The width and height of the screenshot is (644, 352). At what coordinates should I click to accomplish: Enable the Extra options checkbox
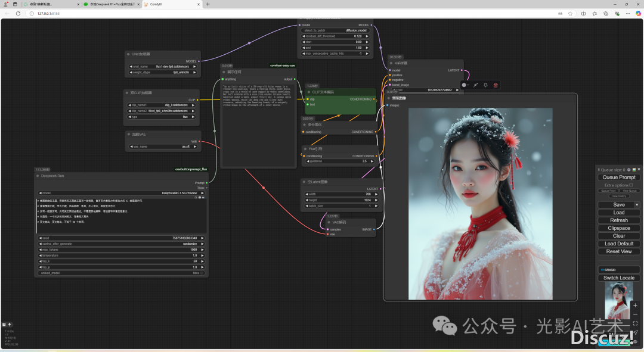click(631, 185)
